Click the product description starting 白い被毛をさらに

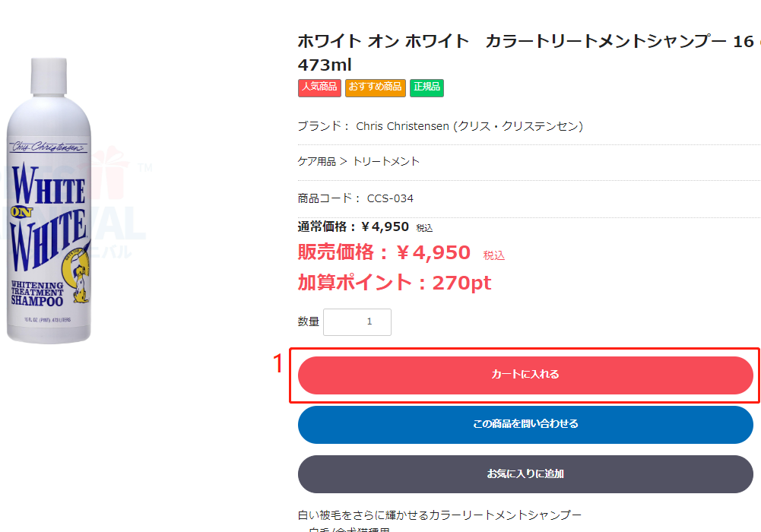[439, 515]
